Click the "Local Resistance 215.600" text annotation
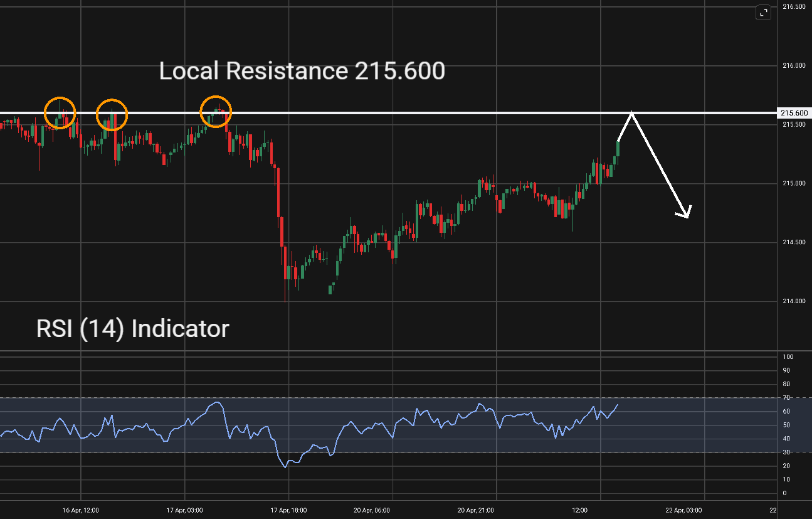The image size is (812, 519). tap(302, 71)
